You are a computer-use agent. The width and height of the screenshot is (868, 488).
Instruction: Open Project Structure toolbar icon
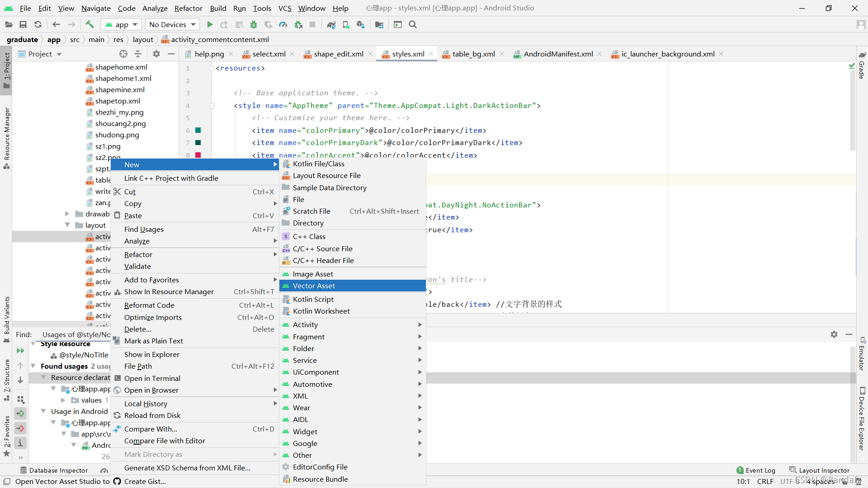point(379,24)
